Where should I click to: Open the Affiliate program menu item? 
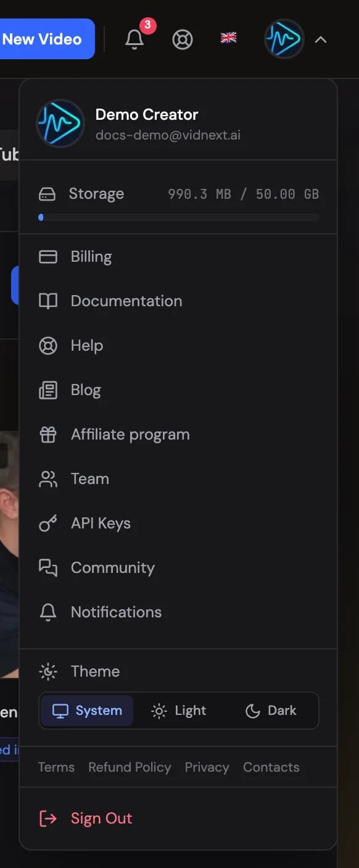(178, 435)
